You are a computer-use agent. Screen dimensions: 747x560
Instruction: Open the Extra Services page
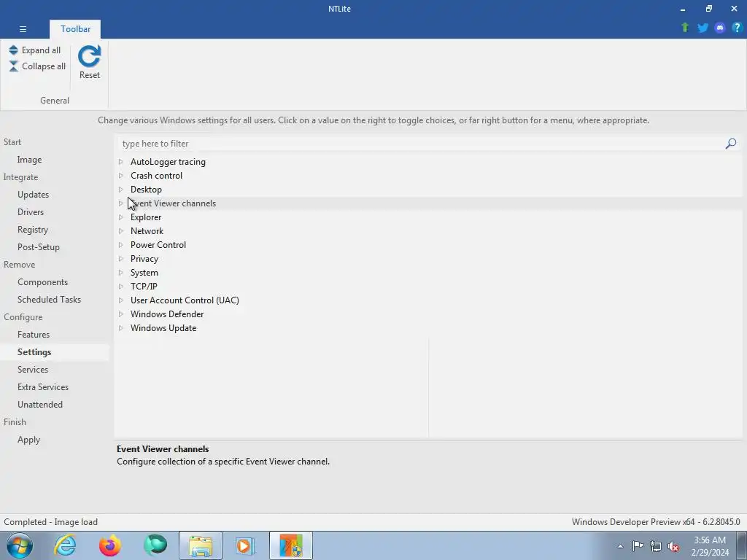click(x=43, y=387)
